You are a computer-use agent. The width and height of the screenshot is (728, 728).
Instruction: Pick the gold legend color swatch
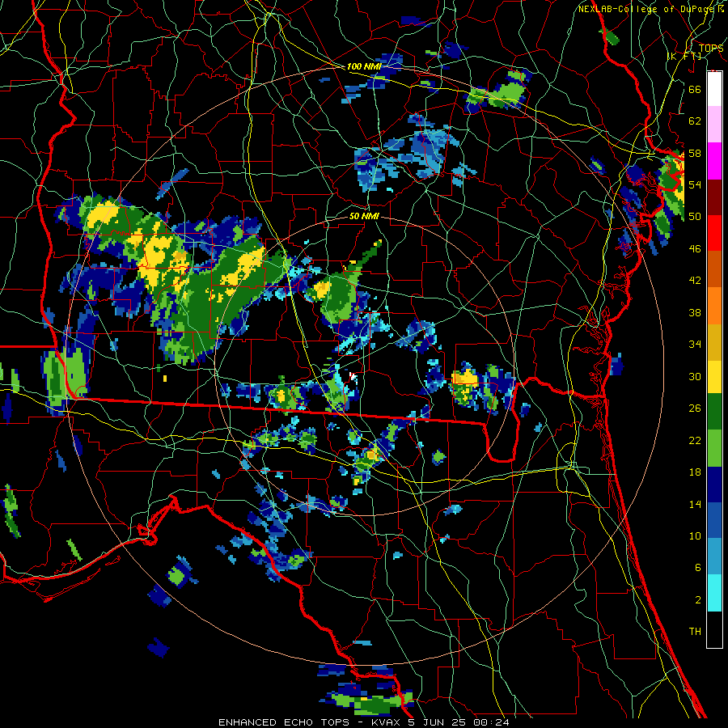[x=714, y=342]
